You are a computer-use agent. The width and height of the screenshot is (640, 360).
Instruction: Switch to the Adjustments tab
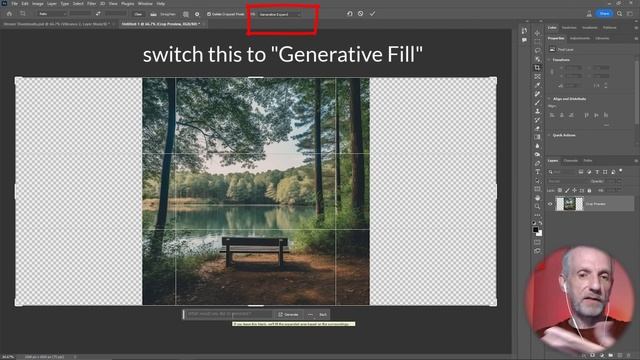[580, 38]
